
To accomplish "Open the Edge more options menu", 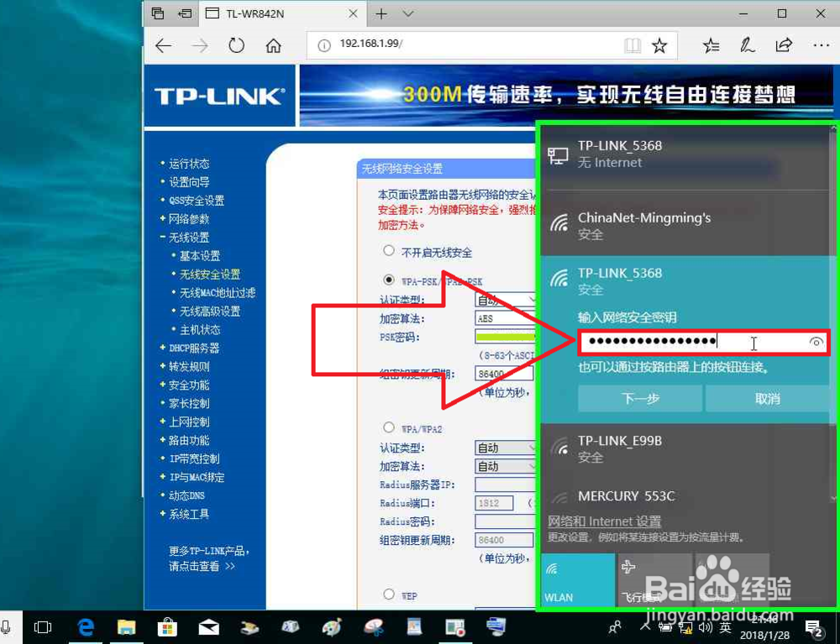I will (x=822, y=45).
